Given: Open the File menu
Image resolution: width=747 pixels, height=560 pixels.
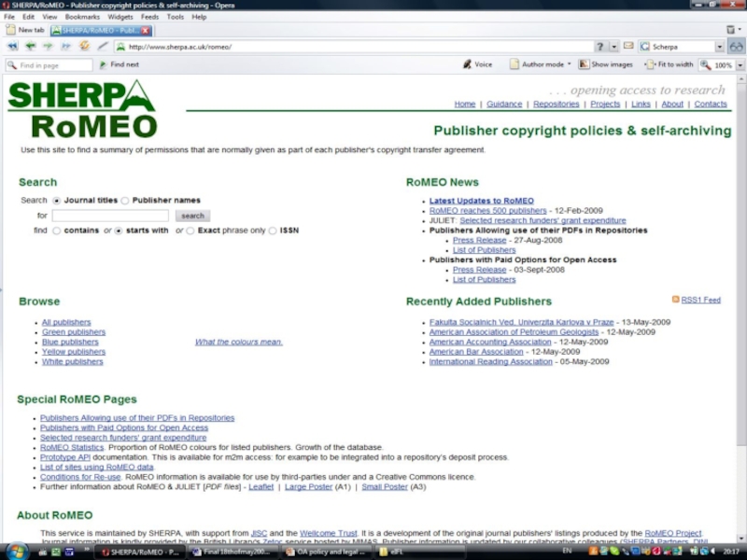Looking at the screenshot, I should coord(9,17).
